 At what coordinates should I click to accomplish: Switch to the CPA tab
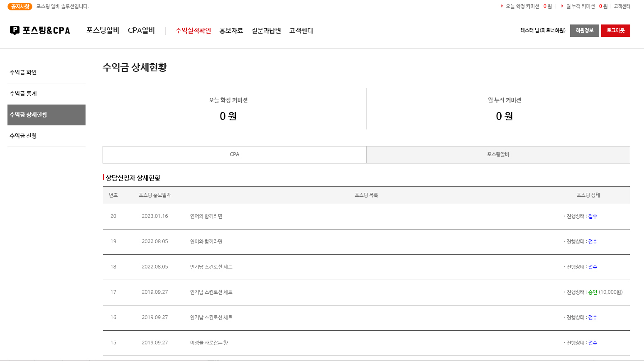tap(234, 154)
